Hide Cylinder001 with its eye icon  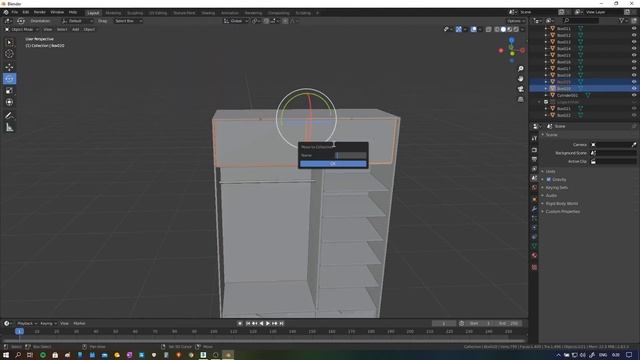click(634, 95)
